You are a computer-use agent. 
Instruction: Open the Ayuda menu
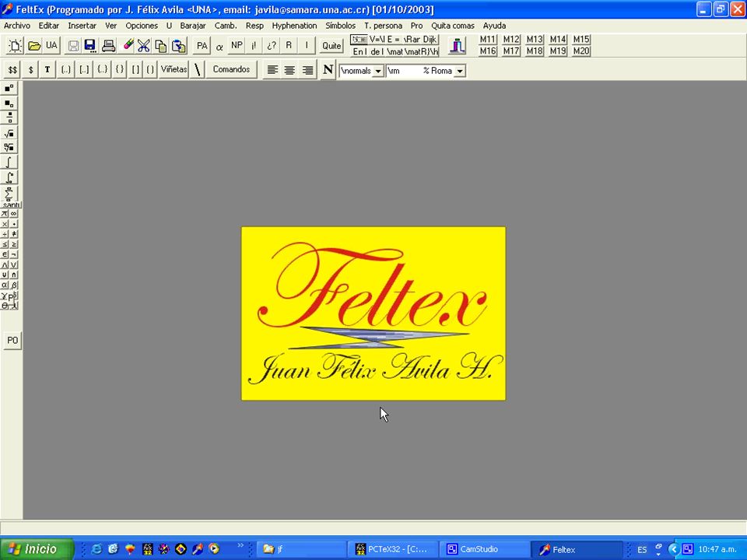point(495,26)
